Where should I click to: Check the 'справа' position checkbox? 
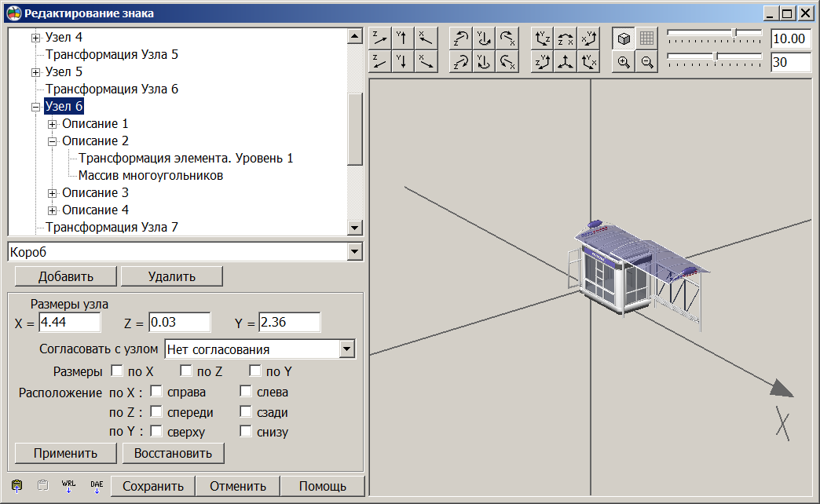tap(156, 391)
